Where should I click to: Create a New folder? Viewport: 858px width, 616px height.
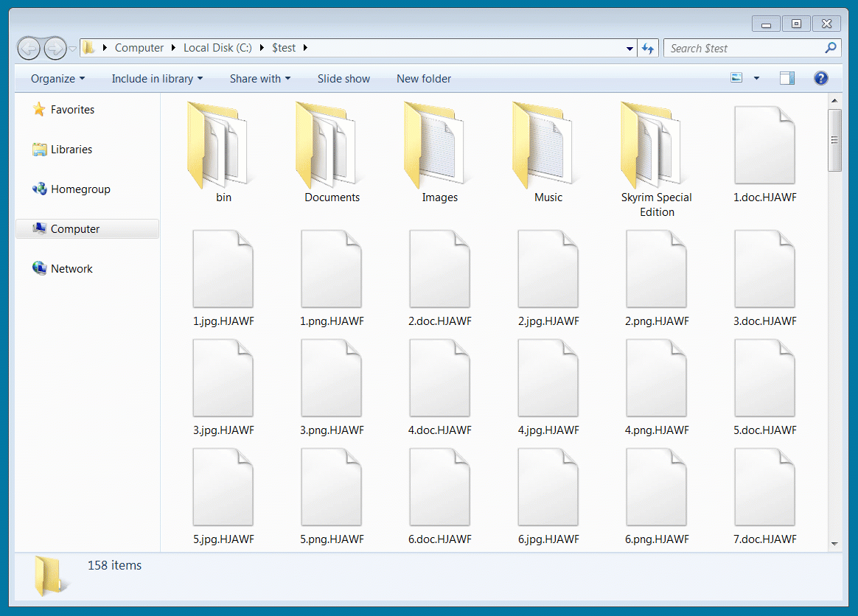point(424,79)
